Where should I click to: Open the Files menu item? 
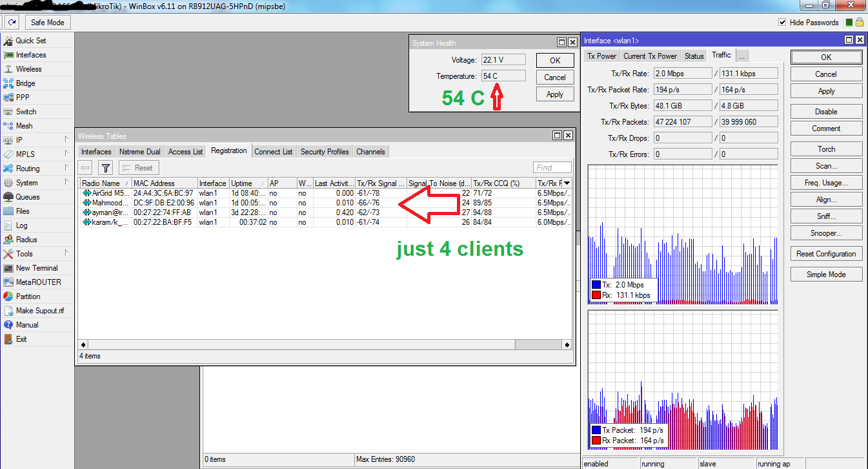click(23, 211)
